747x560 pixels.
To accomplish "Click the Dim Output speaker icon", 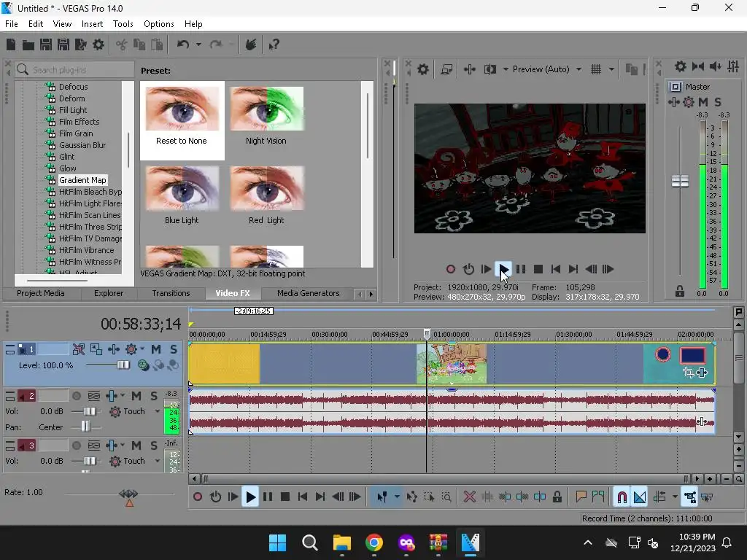I will (715, 66).
